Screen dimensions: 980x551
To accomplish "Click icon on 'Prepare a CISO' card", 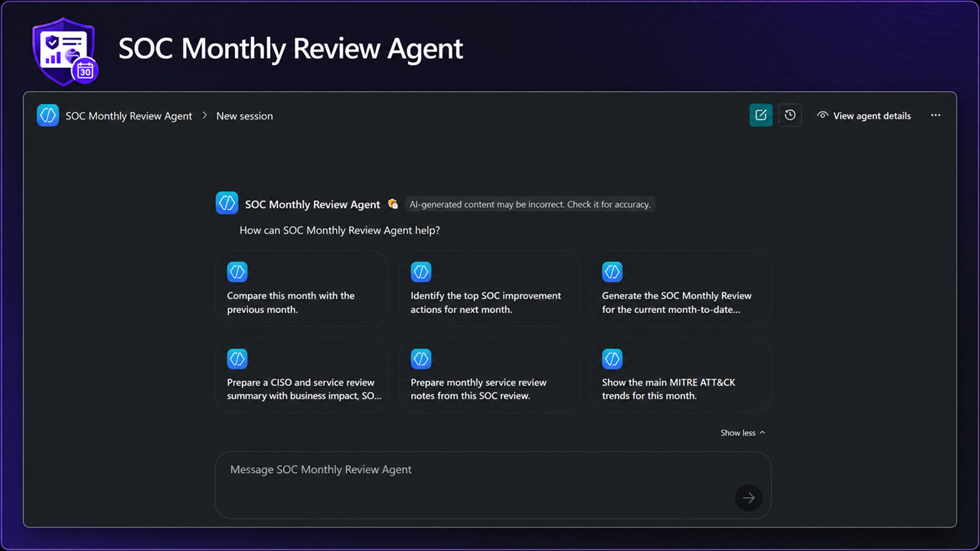I will [237, 358].
